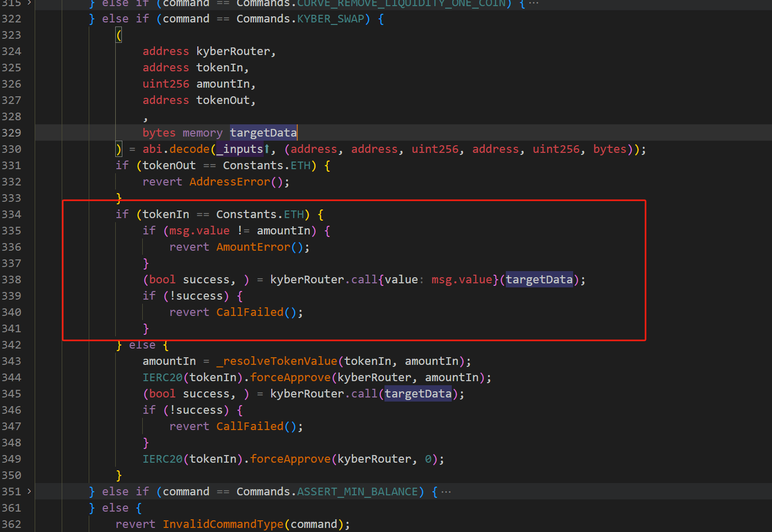Click tokenIn declaration on line 325
Viewport: 772px width, 532px height.
pos(220,68)
